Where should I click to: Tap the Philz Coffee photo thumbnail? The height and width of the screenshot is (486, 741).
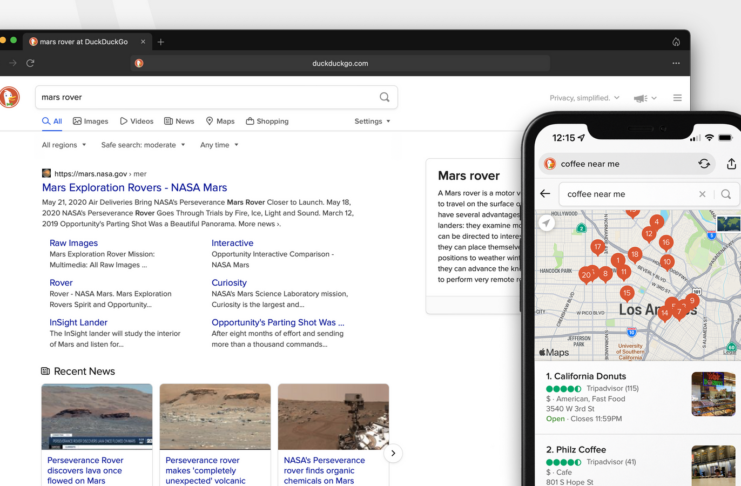(x=713, y=465)
